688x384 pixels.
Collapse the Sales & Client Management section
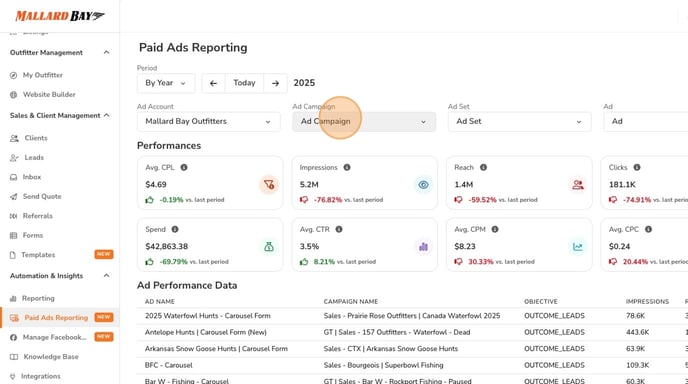point(106,115)
